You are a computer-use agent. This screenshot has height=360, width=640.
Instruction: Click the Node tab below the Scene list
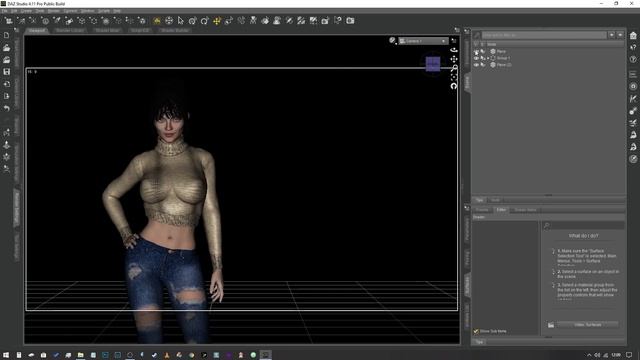[495, 200]
